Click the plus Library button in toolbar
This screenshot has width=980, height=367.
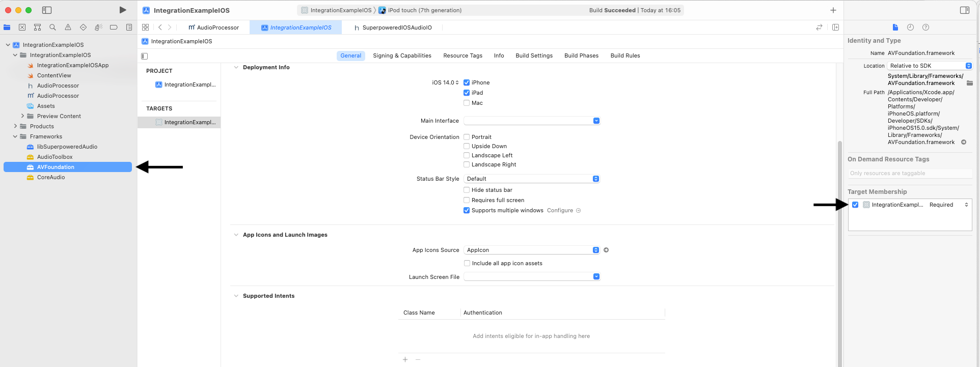click(x=833, y=10)
